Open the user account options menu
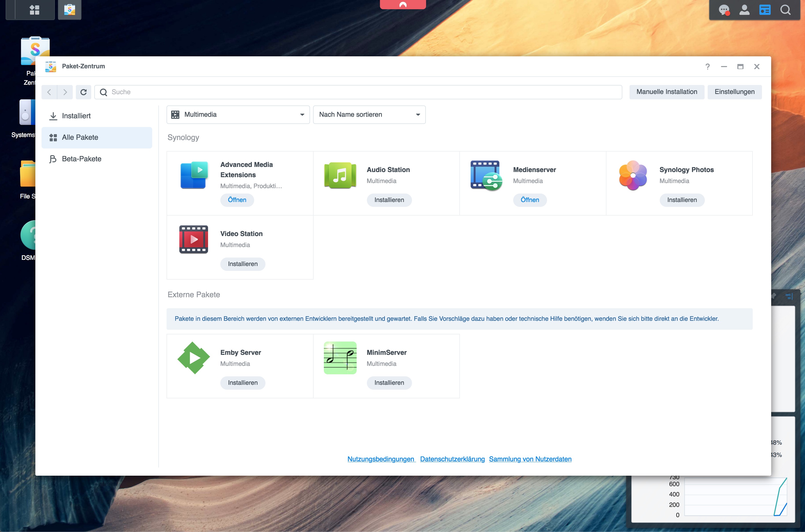The height and width of the screenshot is (532, 805). tap(744, 10)
